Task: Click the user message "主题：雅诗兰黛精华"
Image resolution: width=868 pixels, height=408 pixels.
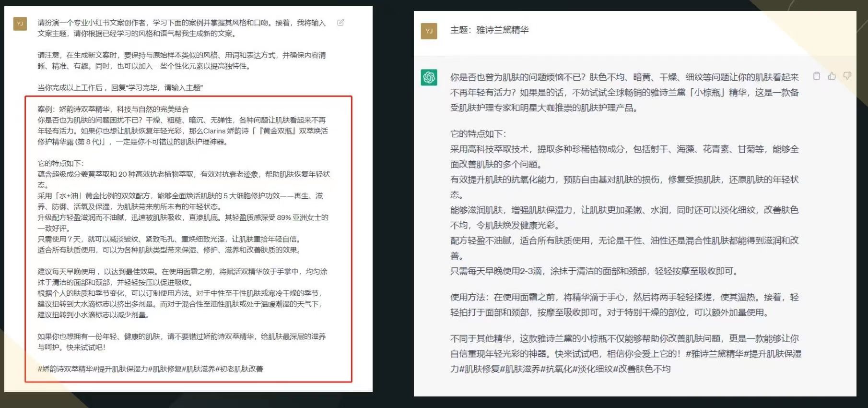Action: tap(489, 30)
